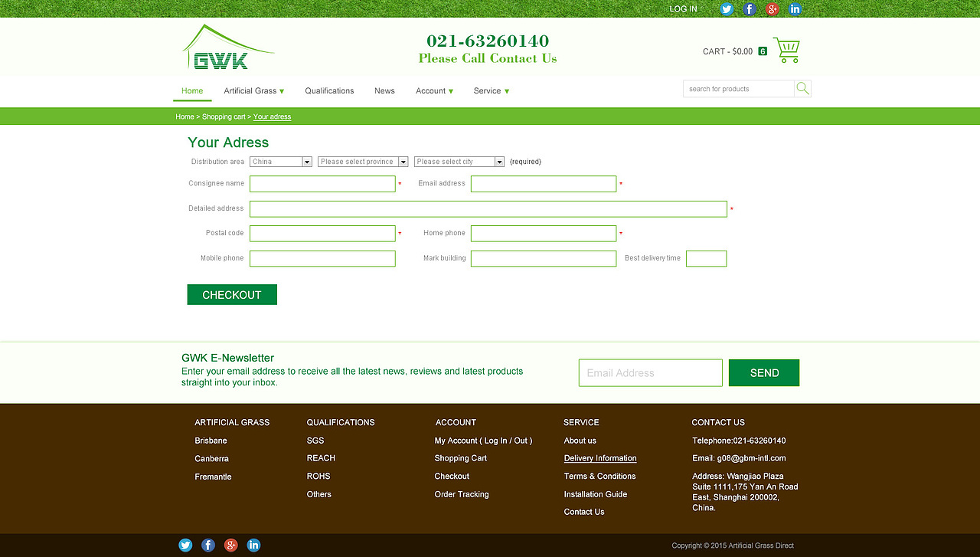
Task: Go to the Home nav tab
Action: [x=192, y=91]
